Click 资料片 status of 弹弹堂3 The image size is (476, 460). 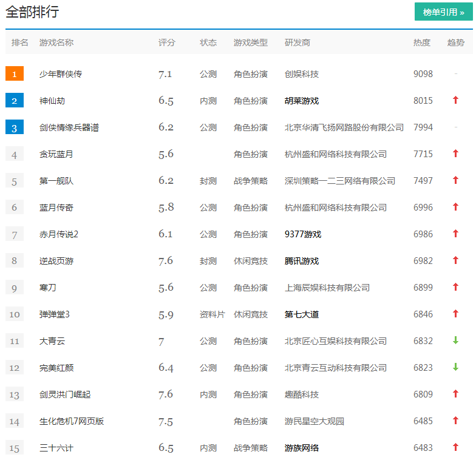[x=212, y=314]
